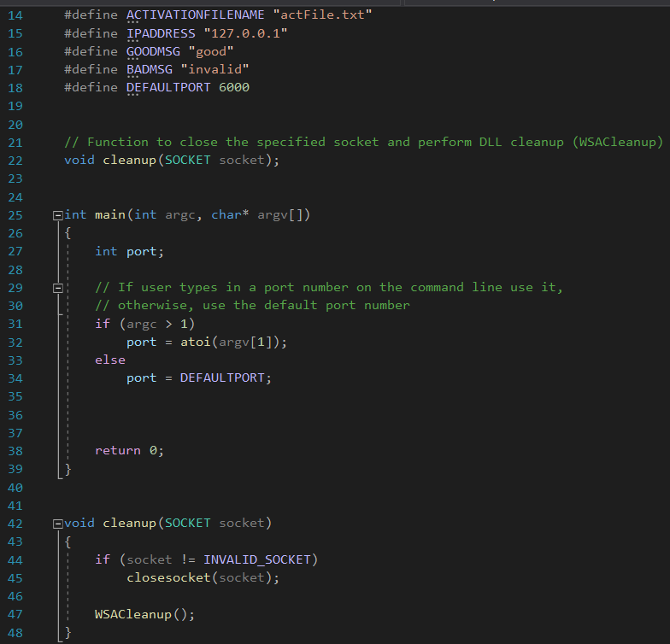Collapse the cleanup function definition fold

click(x=58, y=524)
